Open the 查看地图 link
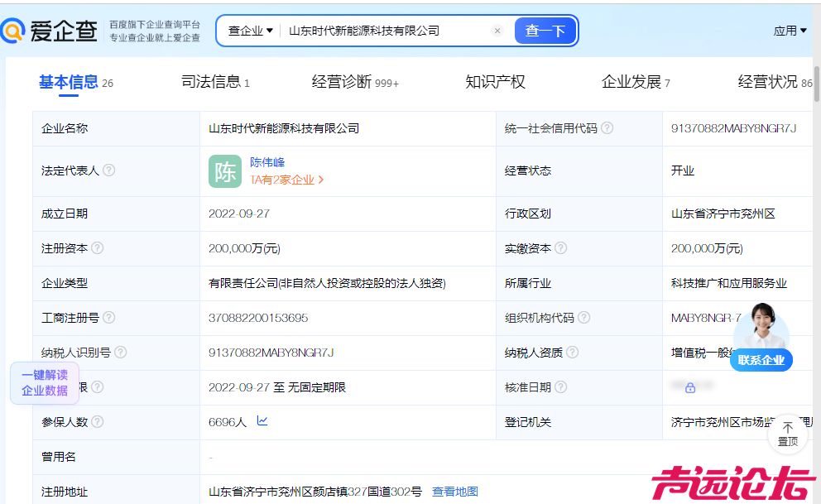Screen dimensions: 821x504 point(455,492)
